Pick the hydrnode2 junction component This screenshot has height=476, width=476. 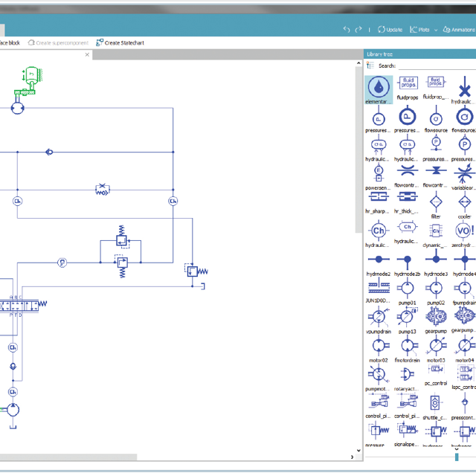pos(379,260)
